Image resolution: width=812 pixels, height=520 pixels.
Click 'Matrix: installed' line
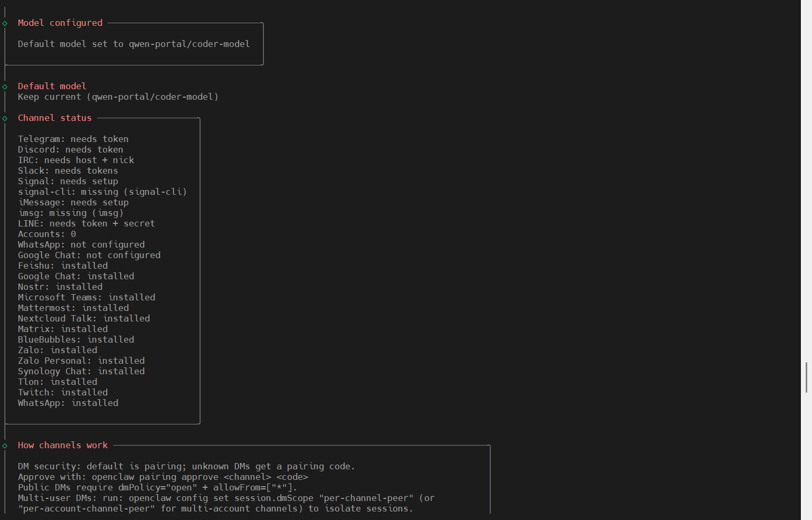[63, 329]
